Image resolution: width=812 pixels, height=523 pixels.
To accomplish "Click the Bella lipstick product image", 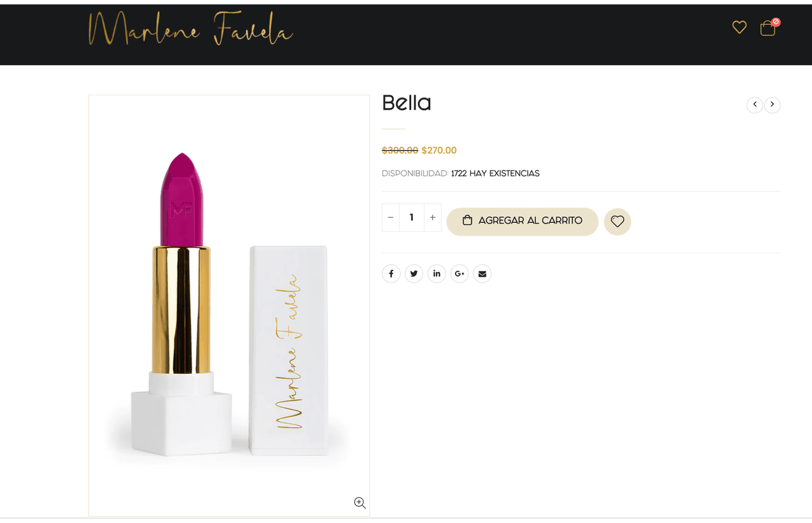I will pyautogui.click(x=229, y=305).
